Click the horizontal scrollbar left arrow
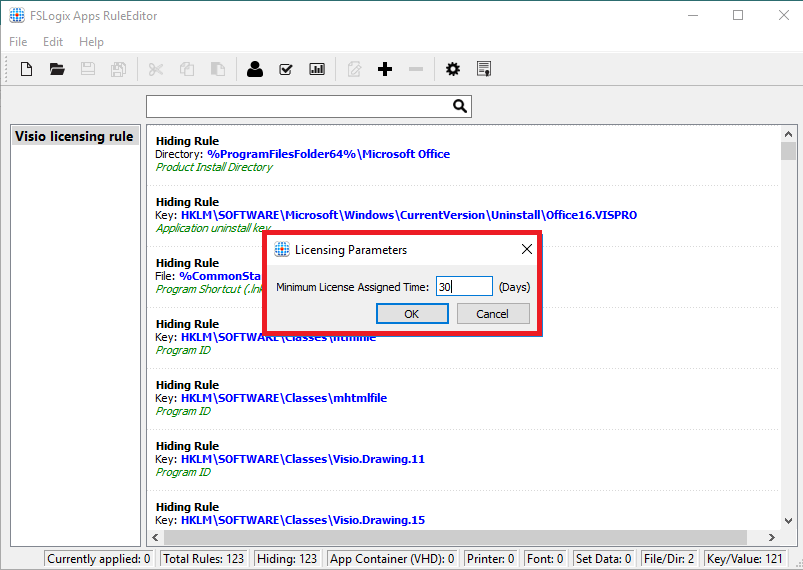 [155, 537]
